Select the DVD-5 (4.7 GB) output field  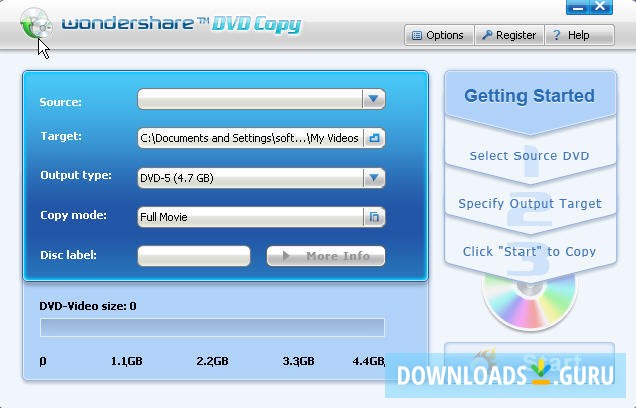click(250, 178)
